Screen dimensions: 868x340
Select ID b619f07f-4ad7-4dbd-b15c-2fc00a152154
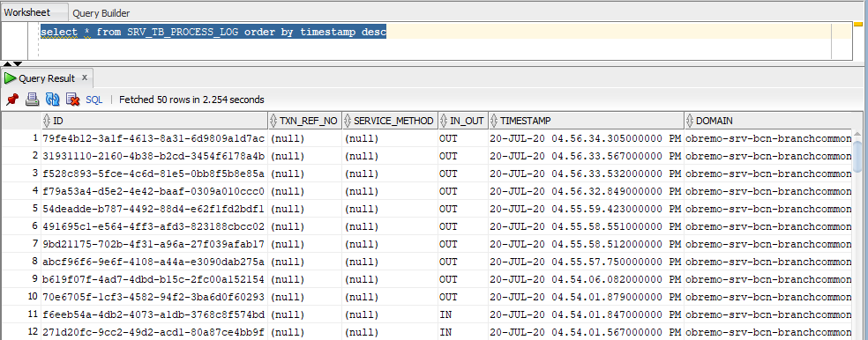click(x=153, y=280)
